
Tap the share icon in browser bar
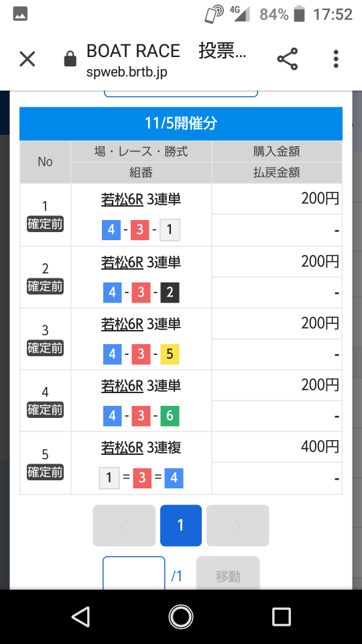pos(288,59)
